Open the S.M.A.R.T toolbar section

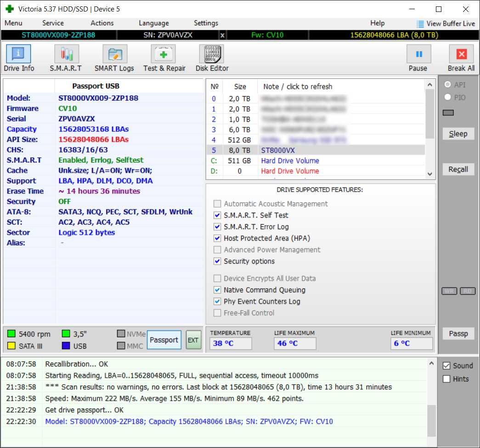(x=67, y=54)
